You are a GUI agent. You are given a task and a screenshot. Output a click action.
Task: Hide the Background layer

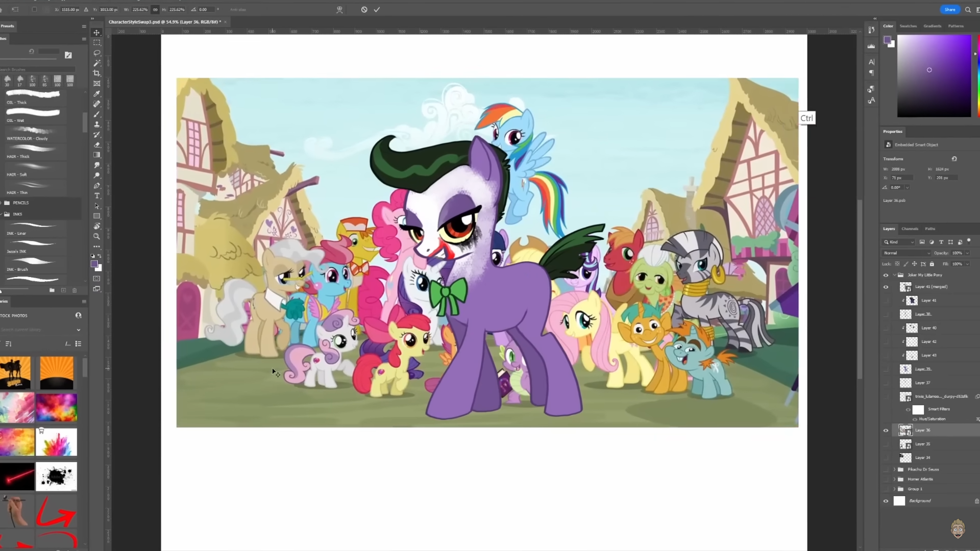886,501
